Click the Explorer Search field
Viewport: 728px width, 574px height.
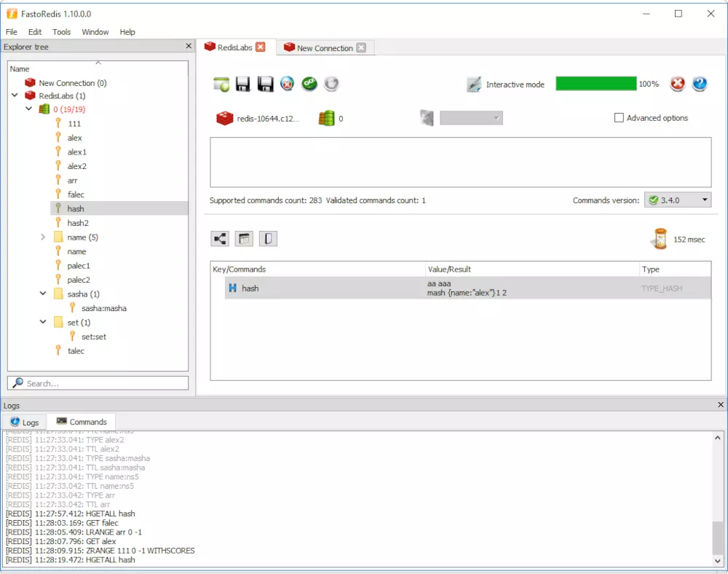pyautogui.click(x=98, y=383)
